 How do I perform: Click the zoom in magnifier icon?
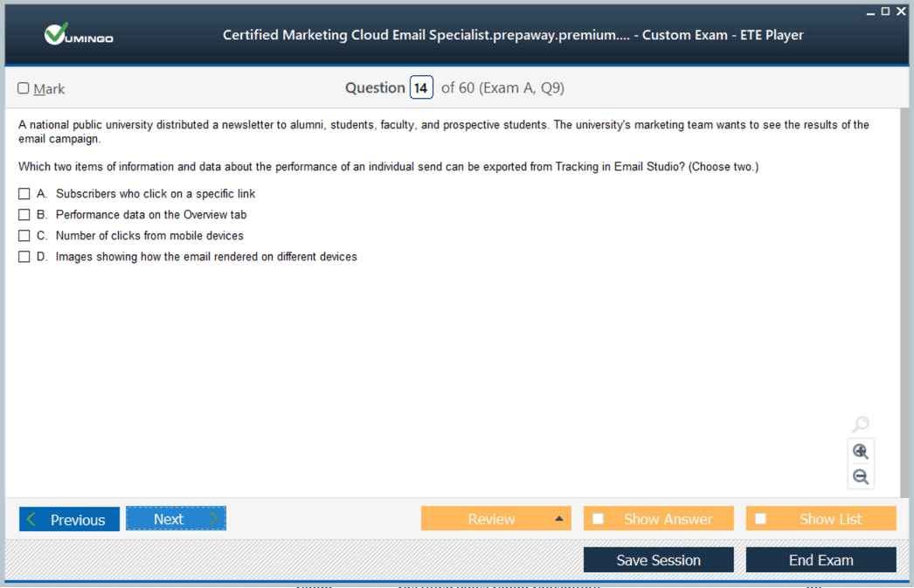861,451
